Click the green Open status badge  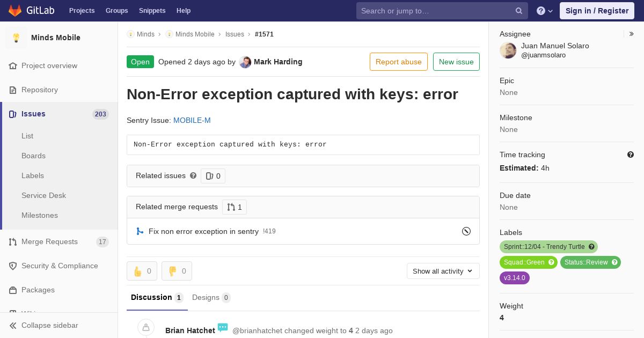pyautogui.click(x=140, y=62)
